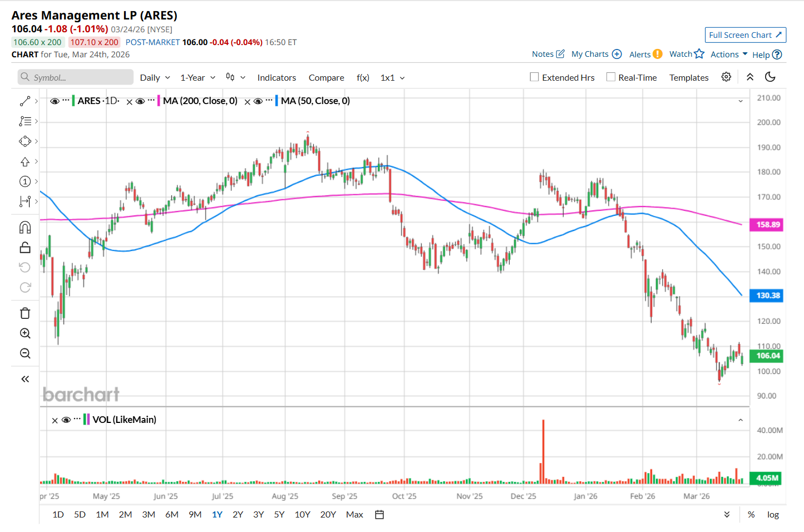Toggle the Extended Hrs checkbox
The width and height of the screenshot is (804, 532).
click(x=535, y=77)
